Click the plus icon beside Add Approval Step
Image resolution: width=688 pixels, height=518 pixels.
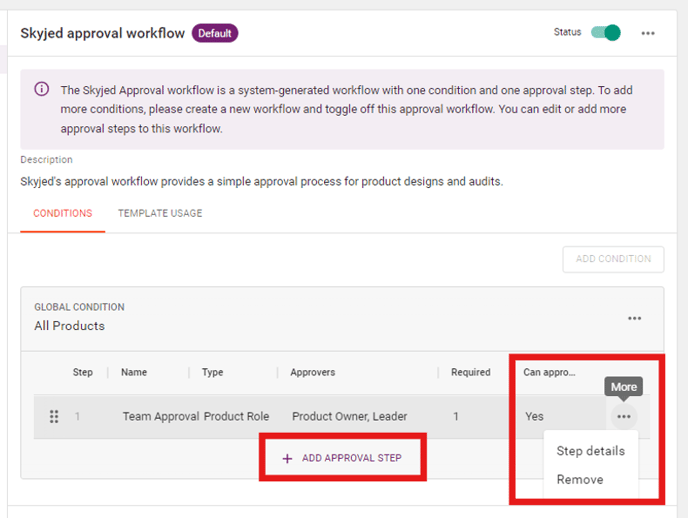[287, 458]
